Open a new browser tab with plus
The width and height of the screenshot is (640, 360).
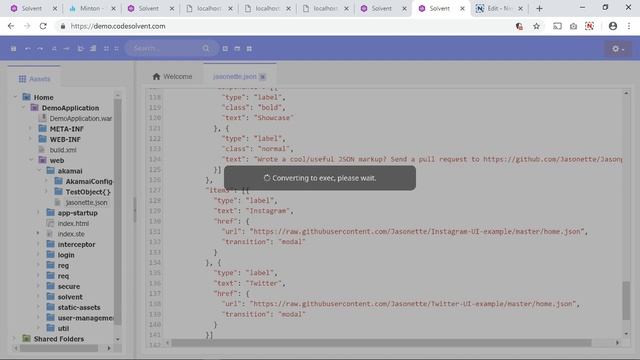540,9
